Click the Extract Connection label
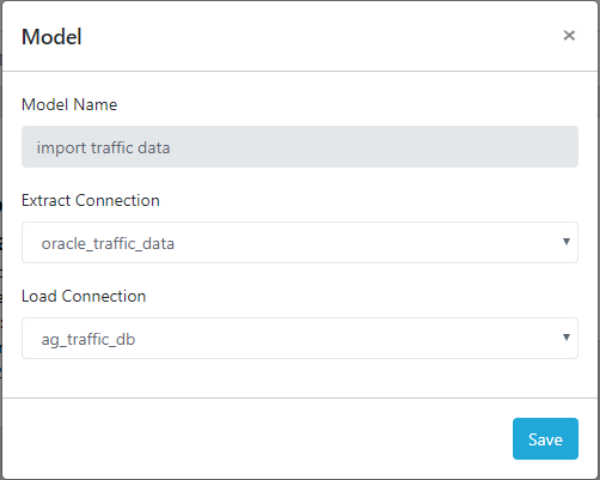This screenshot has width=600, height=480. tap(90, 200)
